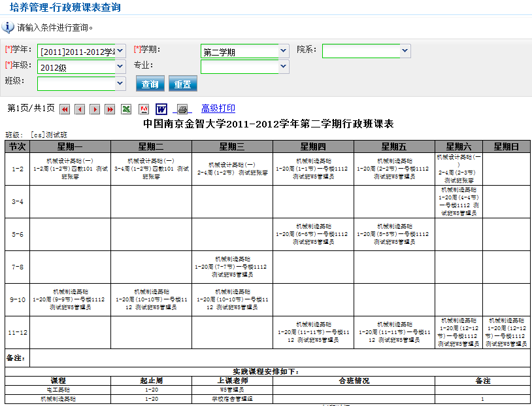The width and height of the screenshot is (532, 406).
Task: Go to first page of results
Action: [65, 109]
